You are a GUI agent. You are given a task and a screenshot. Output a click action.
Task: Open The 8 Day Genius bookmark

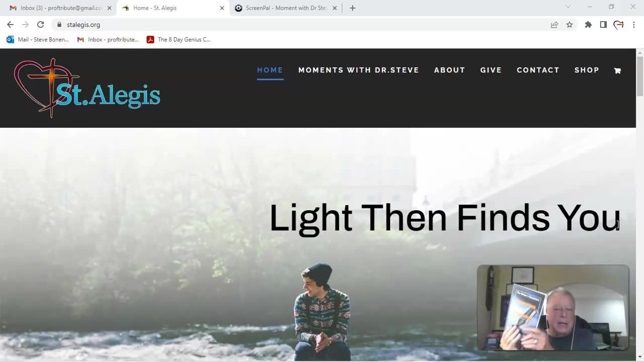(x=179, y=40)
